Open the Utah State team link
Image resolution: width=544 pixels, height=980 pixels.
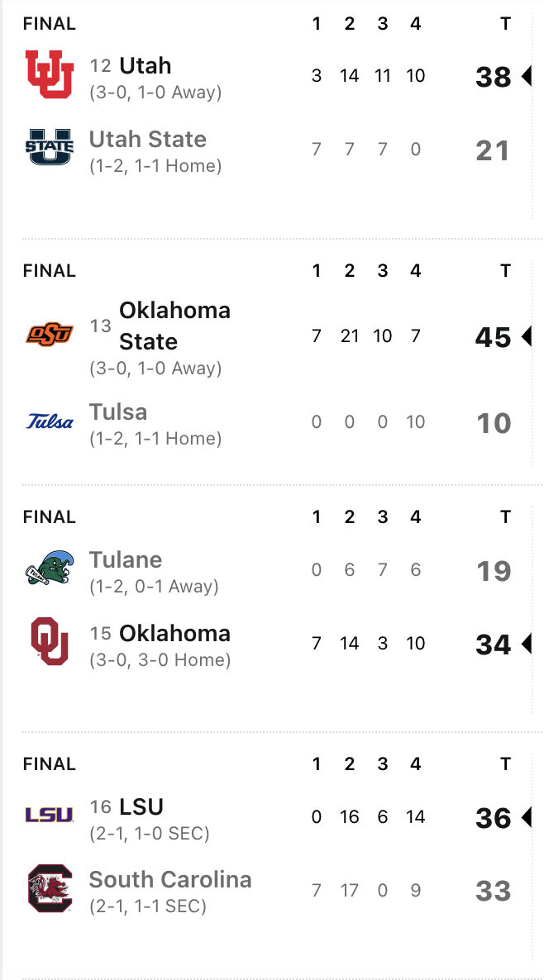click(x=147, y=139)
